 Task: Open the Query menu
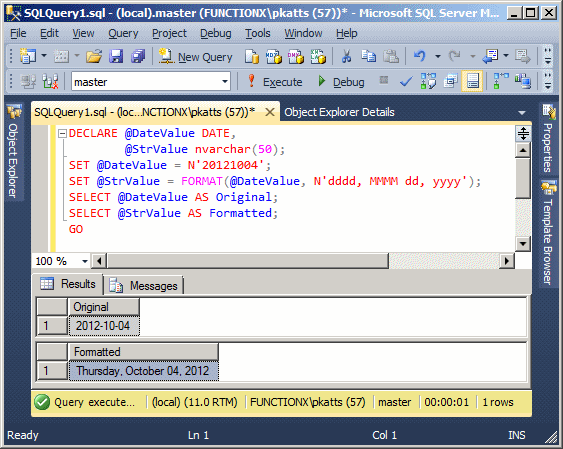[x=123, y=33]
